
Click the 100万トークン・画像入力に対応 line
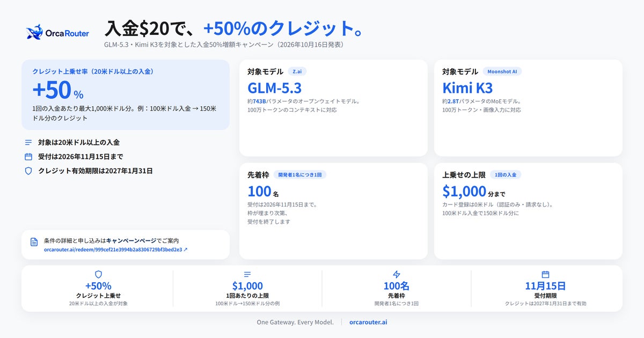(x=481, y=110)
